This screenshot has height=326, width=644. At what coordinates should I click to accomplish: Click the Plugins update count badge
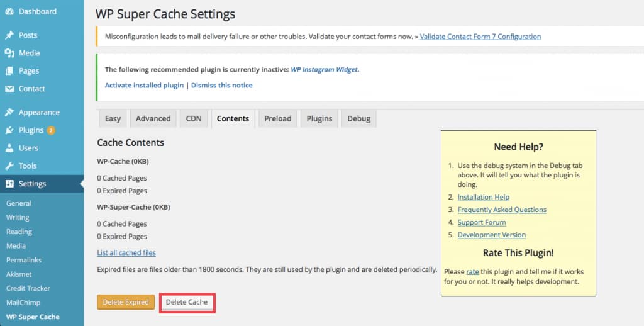[51, 130]
